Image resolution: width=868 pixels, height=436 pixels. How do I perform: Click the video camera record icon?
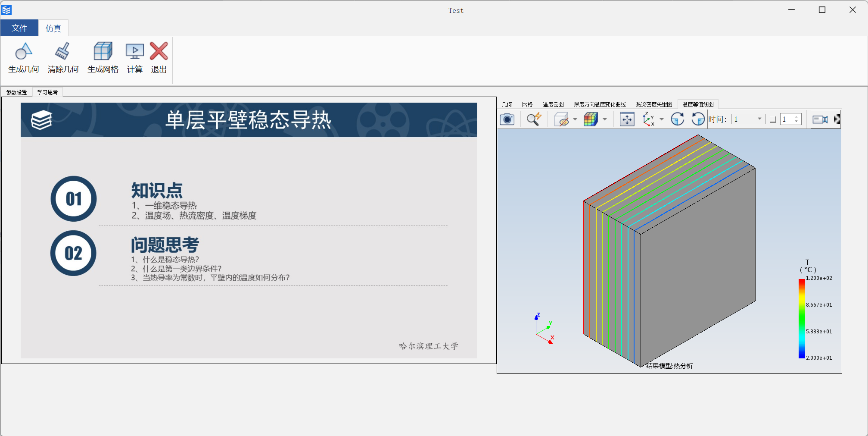820,119
